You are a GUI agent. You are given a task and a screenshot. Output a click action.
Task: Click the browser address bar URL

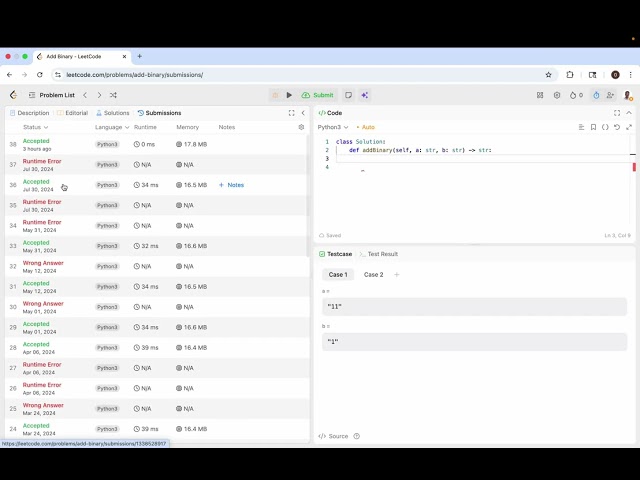[135, 75]
